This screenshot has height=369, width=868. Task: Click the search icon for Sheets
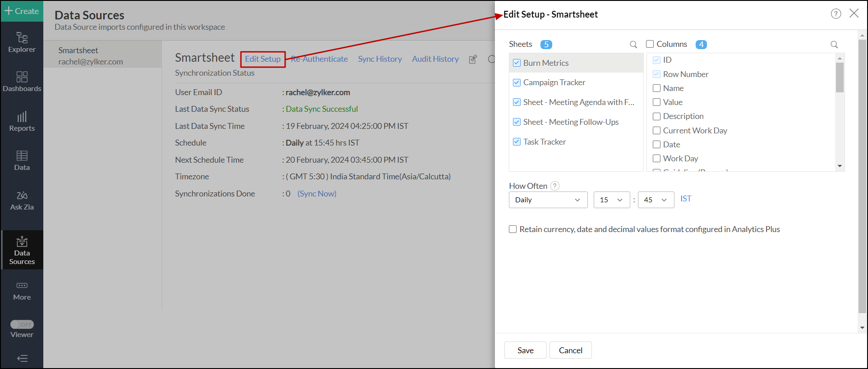click(x=633, y=45)
